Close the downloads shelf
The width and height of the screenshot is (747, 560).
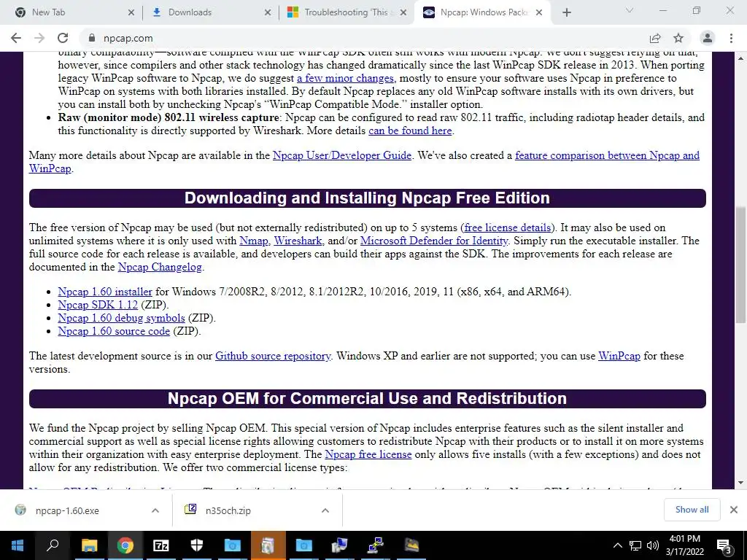tap(734, 510)
